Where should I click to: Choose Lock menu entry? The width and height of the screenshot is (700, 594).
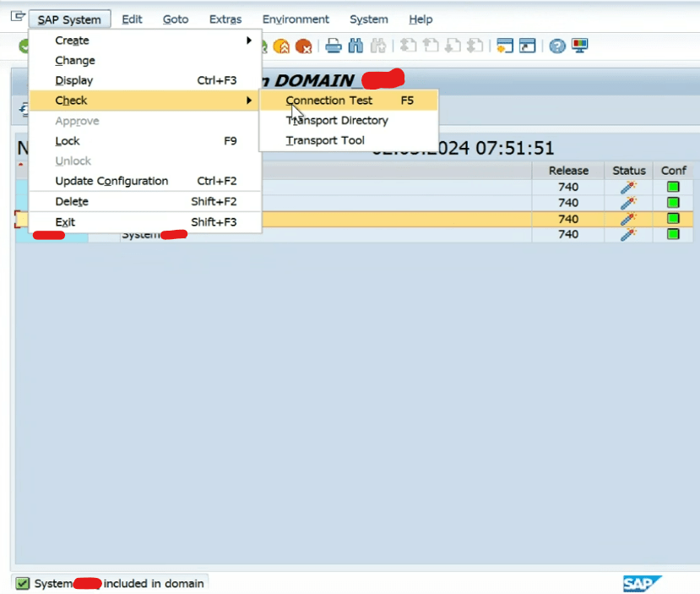[145, 141]
